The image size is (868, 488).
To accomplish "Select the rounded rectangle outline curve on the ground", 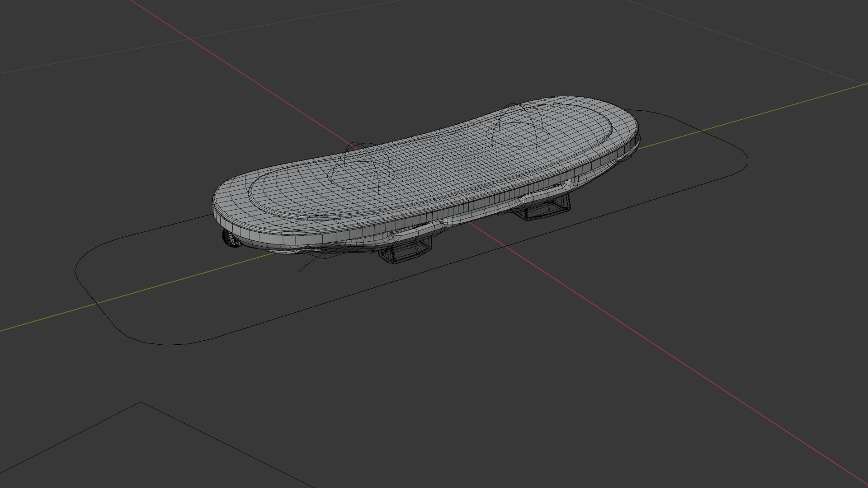I will 411,227.
